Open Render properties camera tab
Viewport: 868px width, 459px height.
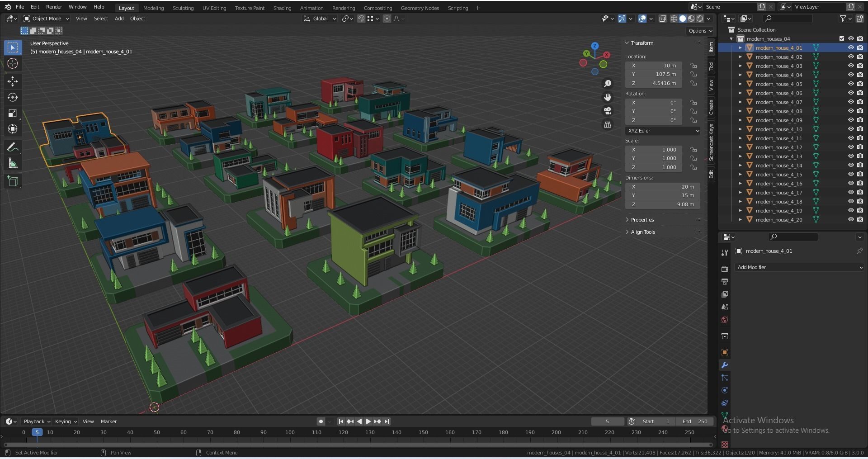click(x=725, y=269)
